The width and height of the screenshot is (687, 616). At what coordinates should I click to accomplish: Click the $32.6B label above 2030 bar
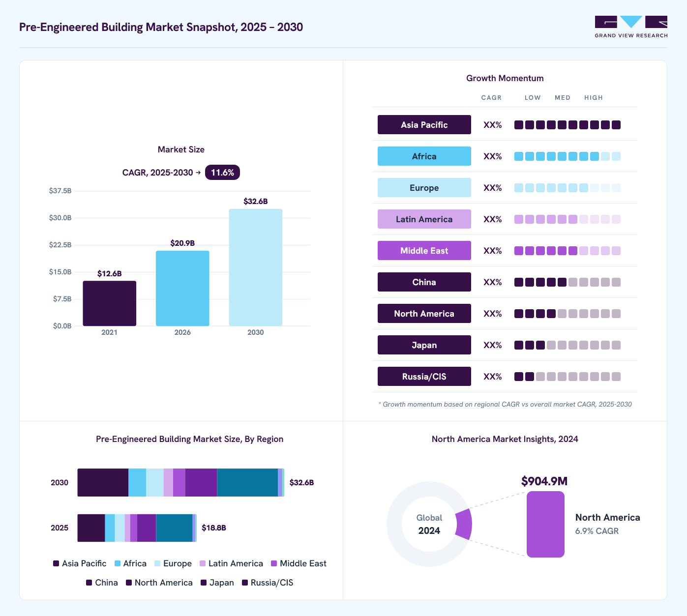click(256, 201)
